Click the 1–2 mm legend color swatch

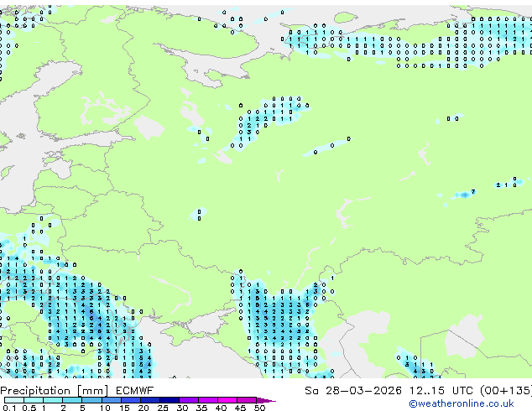[53, 400]
